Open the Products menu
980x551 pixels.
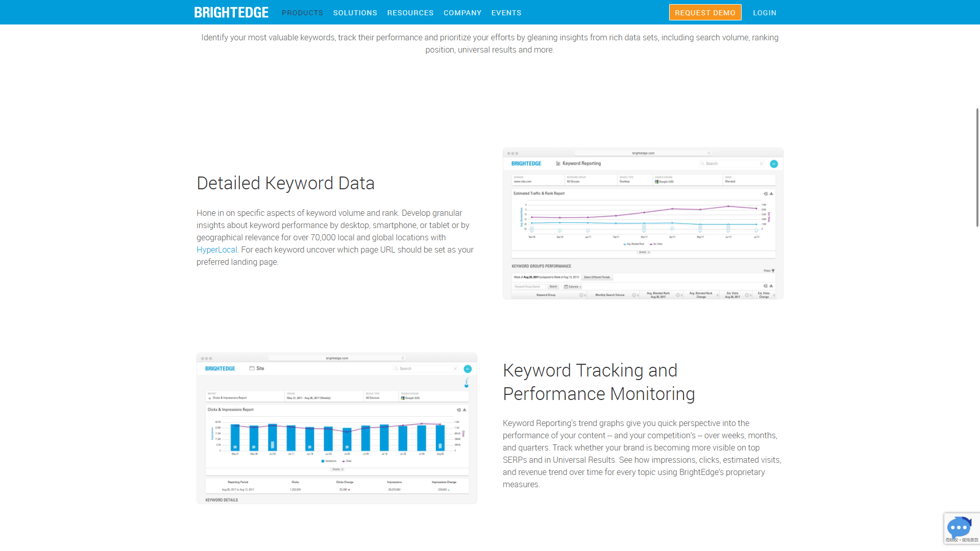(x=302, y=13)
